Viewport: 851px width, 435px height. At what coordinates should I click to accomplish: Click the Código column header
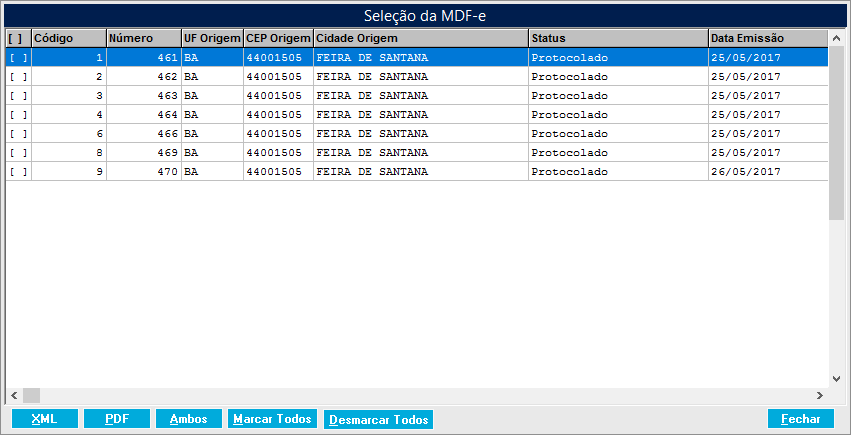click(69, 39)
